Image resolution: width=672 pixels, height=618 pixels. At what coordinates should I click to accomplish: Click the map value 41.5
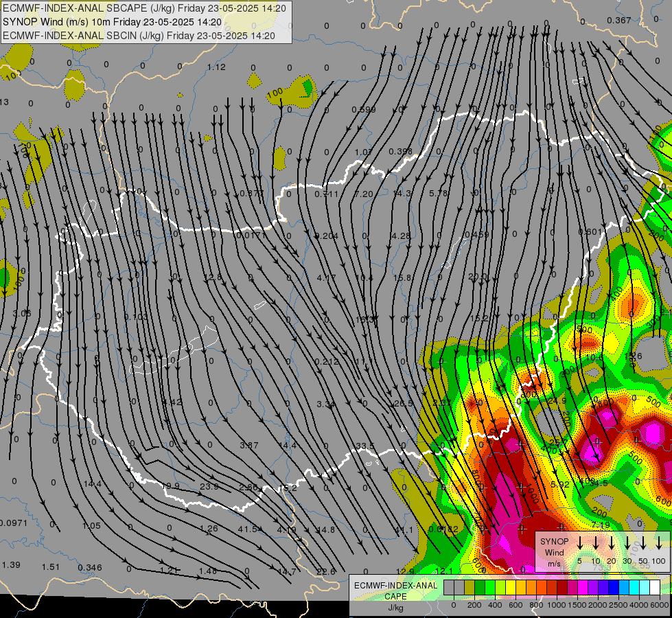(247, 529)
